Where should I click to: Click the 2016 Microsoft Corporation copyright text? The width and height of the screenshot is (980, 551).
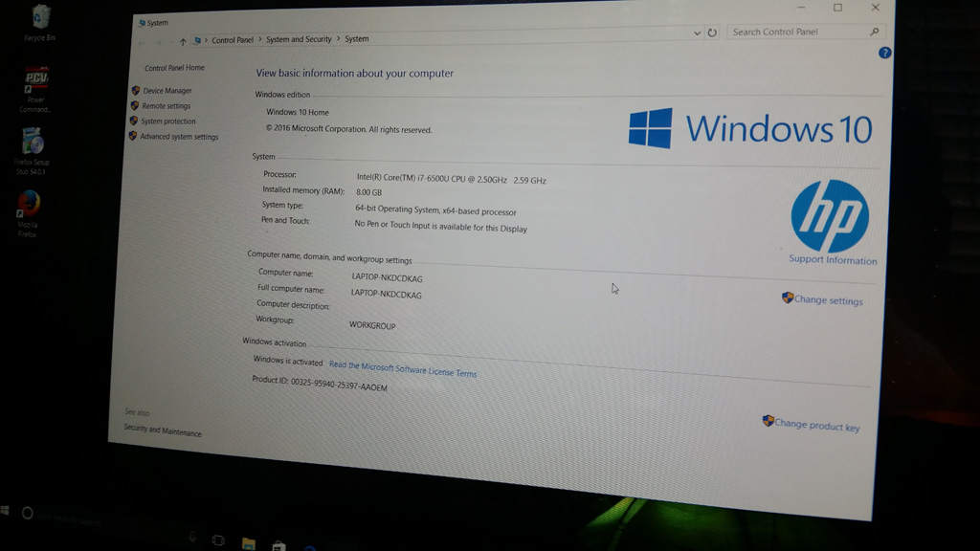(348, 129)
